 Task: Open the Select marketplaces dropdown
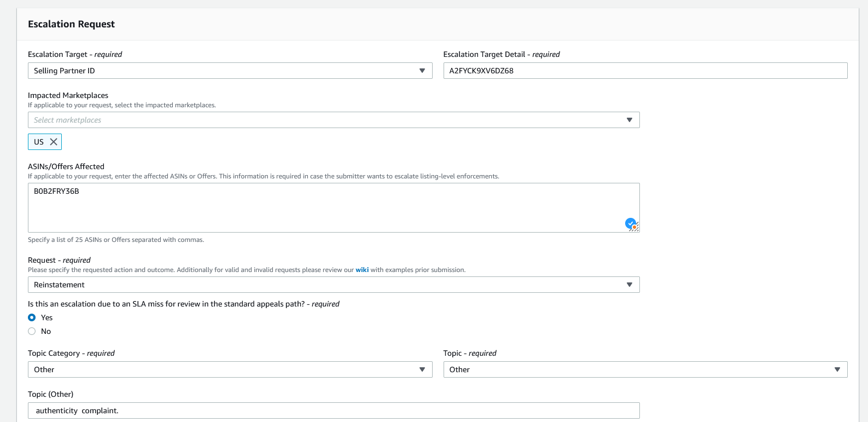pyautogui.click(x=328, y=120)
